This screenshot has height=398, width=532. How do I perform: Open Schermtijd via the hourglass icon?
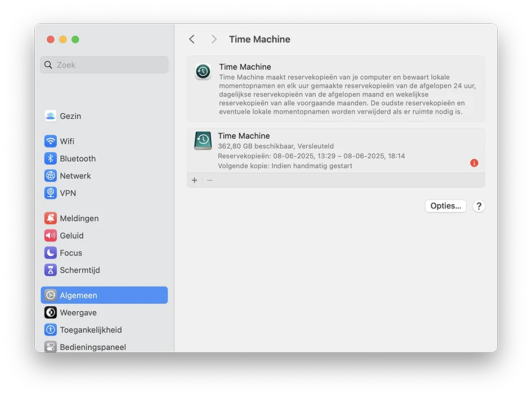click(x=50, y=270)
